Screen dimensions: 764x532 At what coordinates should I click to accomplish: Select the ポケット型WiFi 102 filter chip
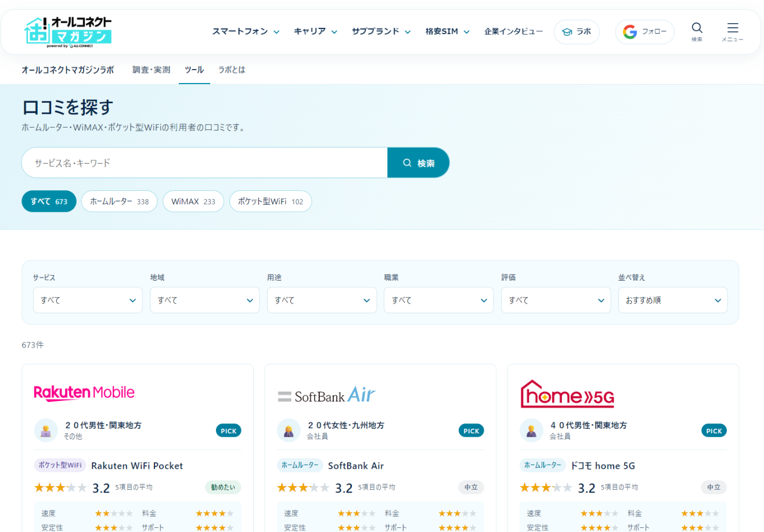271,201
